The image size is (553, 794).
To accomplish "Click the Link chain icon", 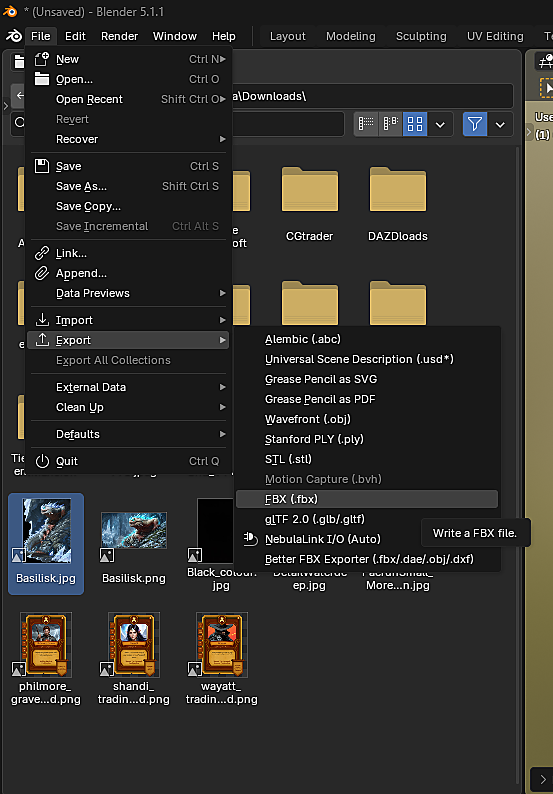I will pos(42,253).
